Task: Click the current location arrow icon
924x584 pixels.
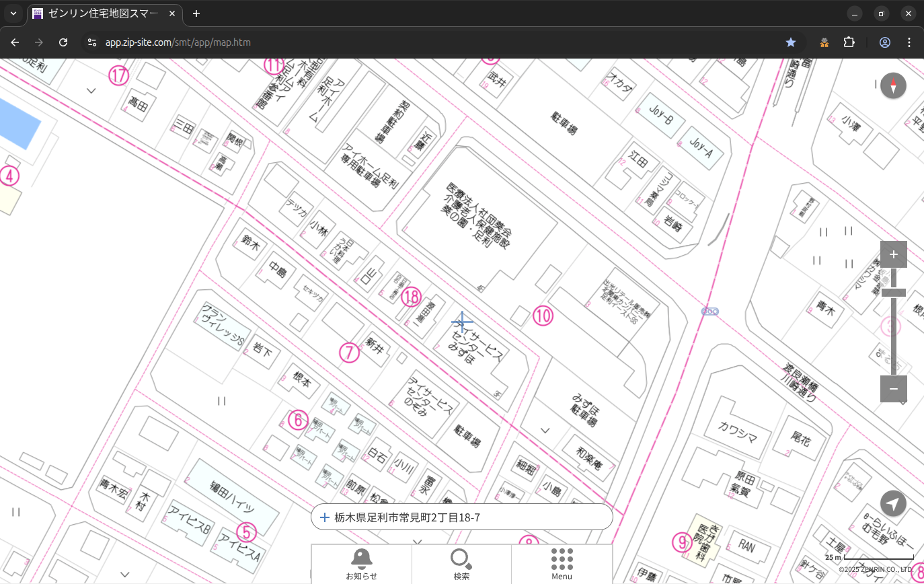Action: click(893, 503)
